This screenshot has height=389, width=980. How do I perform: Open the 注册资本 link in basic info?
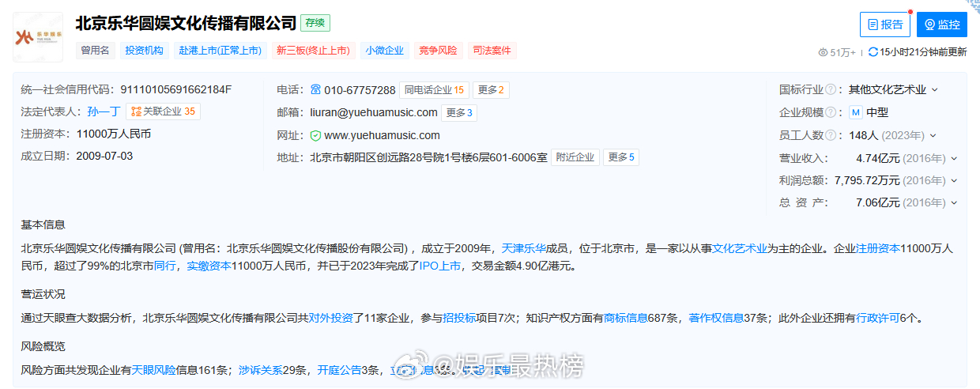coord(878,248)
